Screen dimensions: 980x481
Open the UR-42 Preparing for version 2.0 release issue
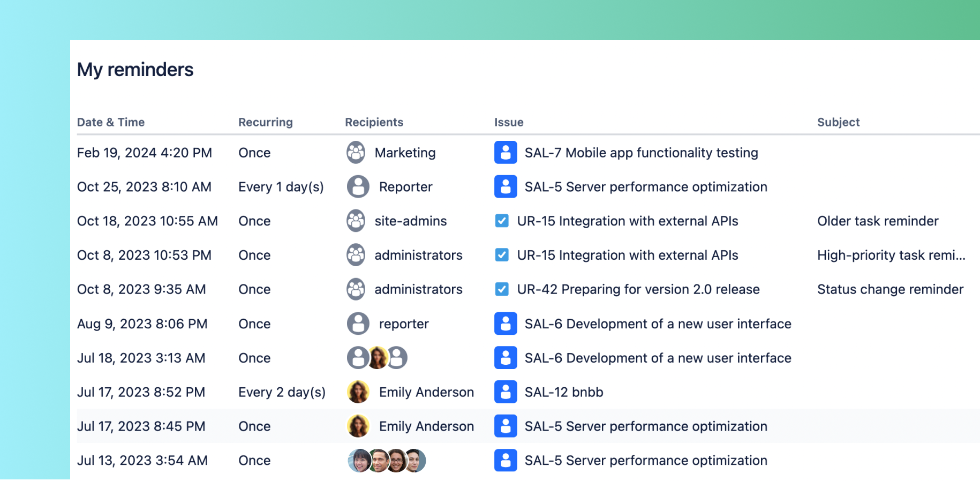tap(638, 289)
